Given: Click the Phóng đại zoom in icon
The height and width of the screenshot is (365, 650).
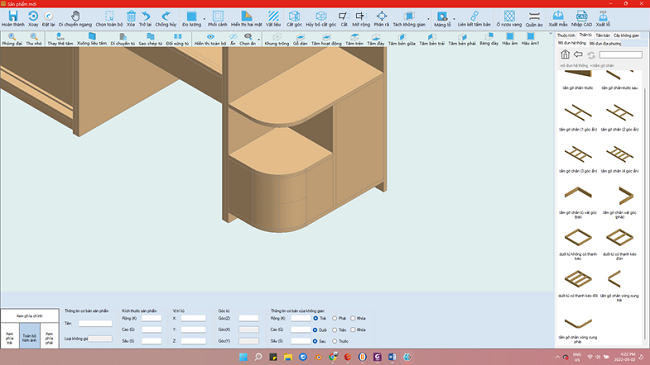Looking at the screenshot, I should (12, 36).
